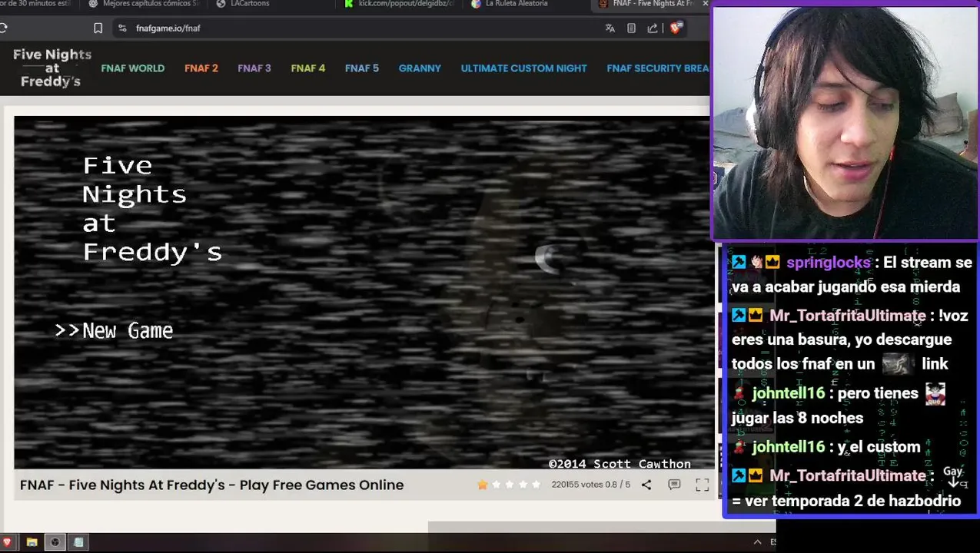Open FNAF WORLD in the site menu
This screenshot has height=553, width=980.
132,68
